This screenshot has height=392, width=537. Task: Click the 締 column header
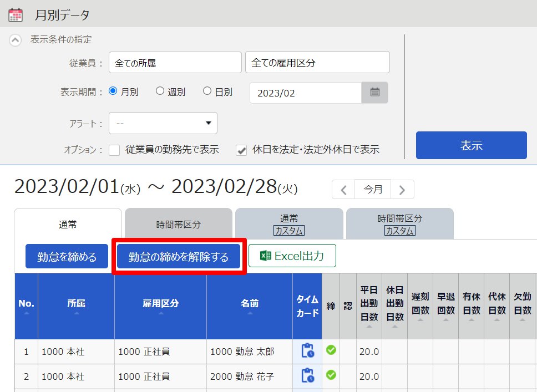click(x=331, y=306)
